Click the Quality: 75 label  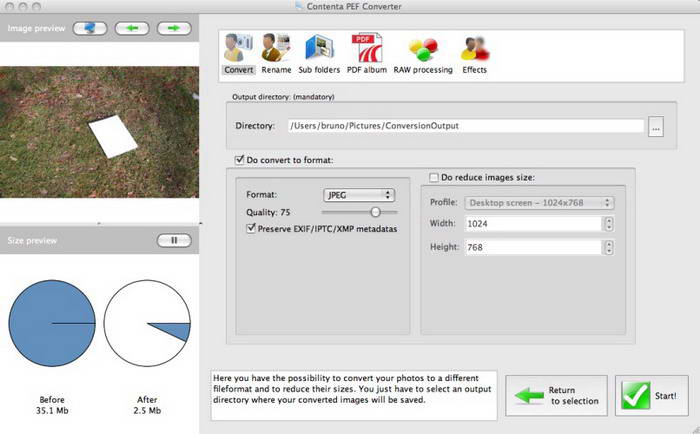pyautogui.click(x=268, y=213)
